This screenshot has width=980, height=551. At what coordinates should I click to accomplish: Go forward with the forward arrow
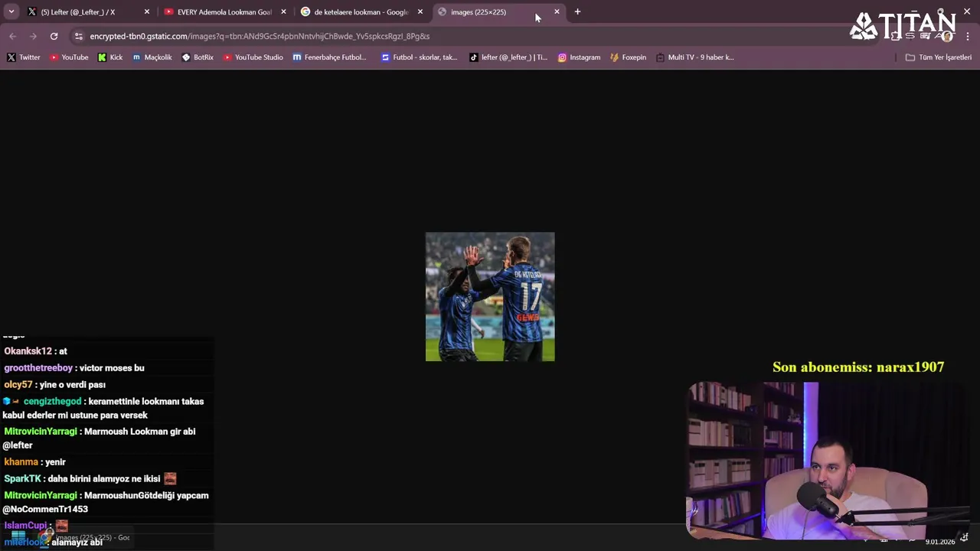click(33, 36)
